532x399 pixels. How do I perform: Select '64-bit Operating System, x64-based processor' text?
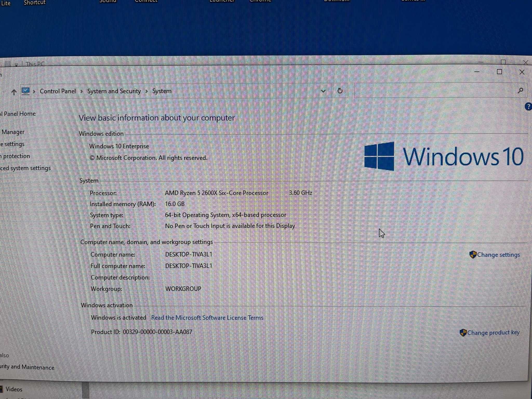(225, 215)
